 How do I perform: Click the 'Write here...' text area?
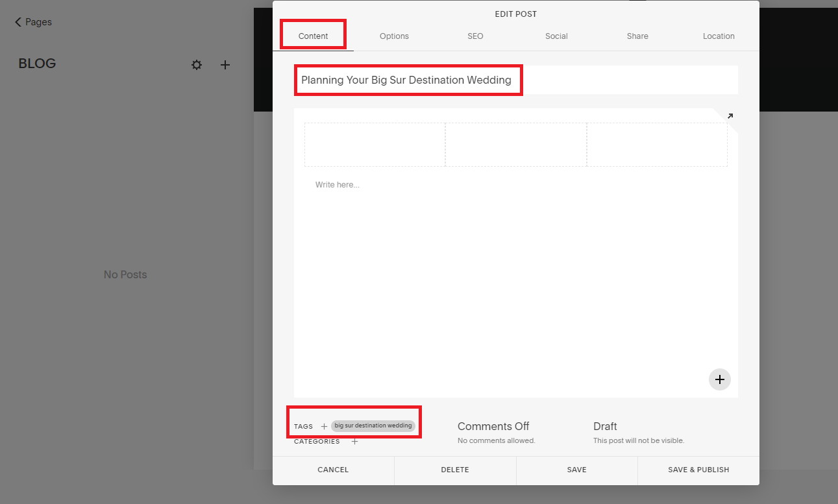pos(337,184)
